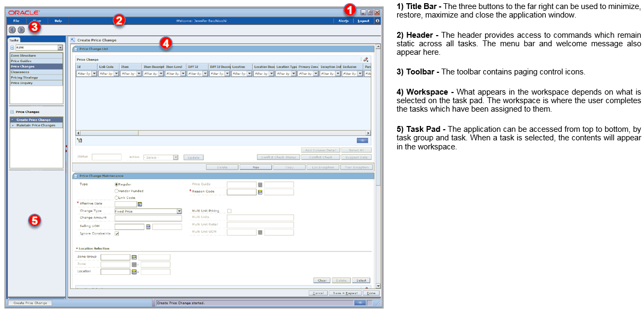Select the Vendor Funded radio button

click(x=116, y=191)
